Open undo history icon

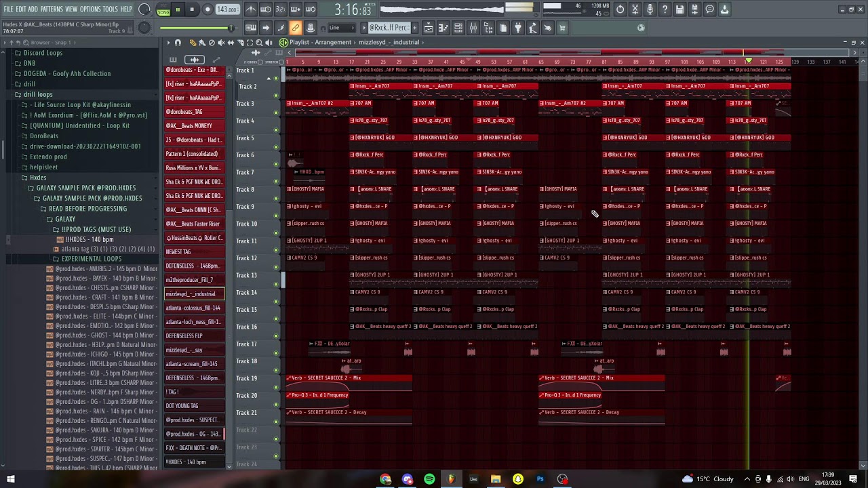[x=620, y=9]
